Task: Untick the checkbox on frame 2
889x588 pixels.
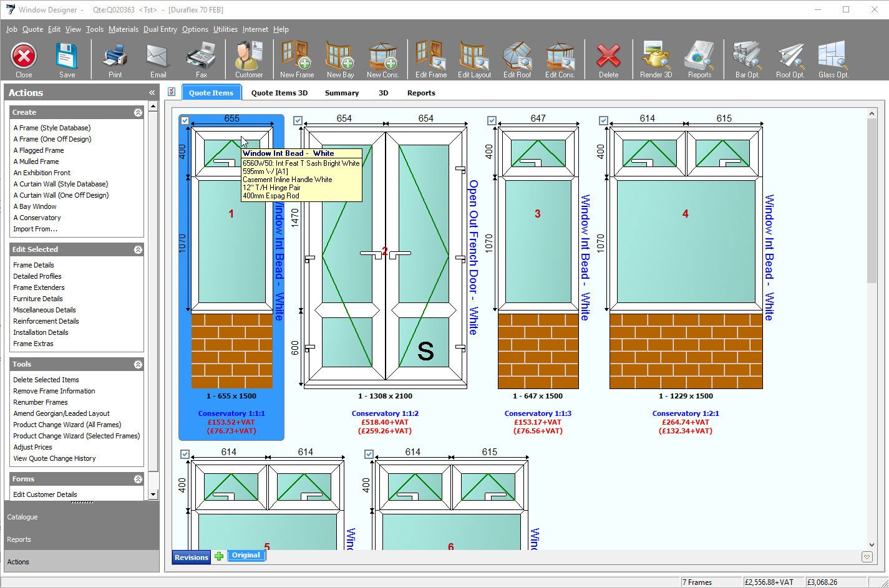Action: pos(298,120)
